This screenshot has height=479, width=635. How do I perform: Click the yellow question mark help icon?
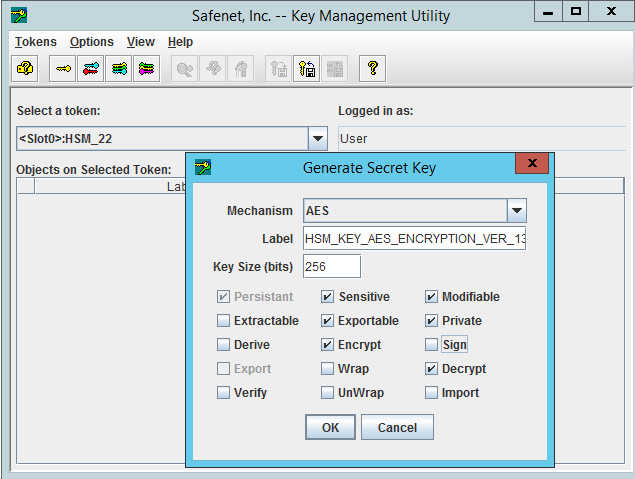point(372,69)
